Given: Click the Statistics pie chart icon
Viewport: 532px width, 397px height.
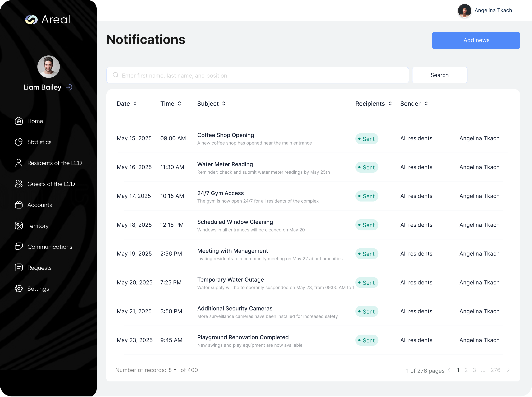Looking at the screenshot, I should tap(19, 142).
